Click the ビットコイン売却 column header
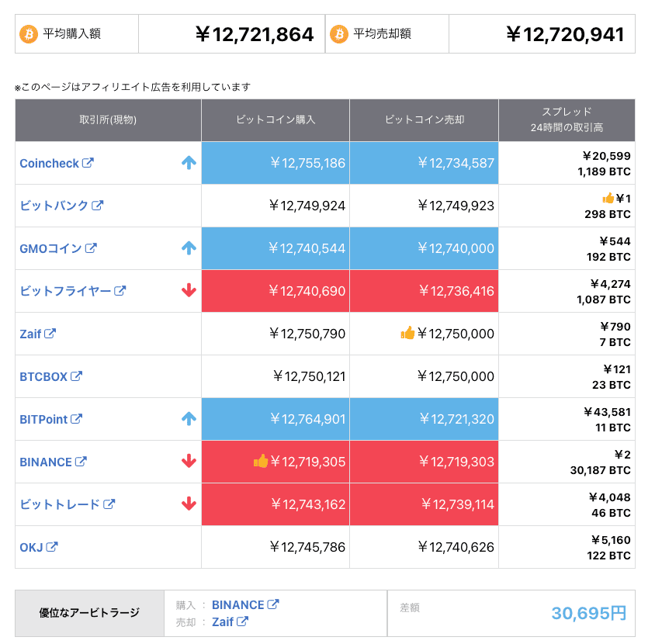Screen dimensions: 662x644 [x=424, y=120]
